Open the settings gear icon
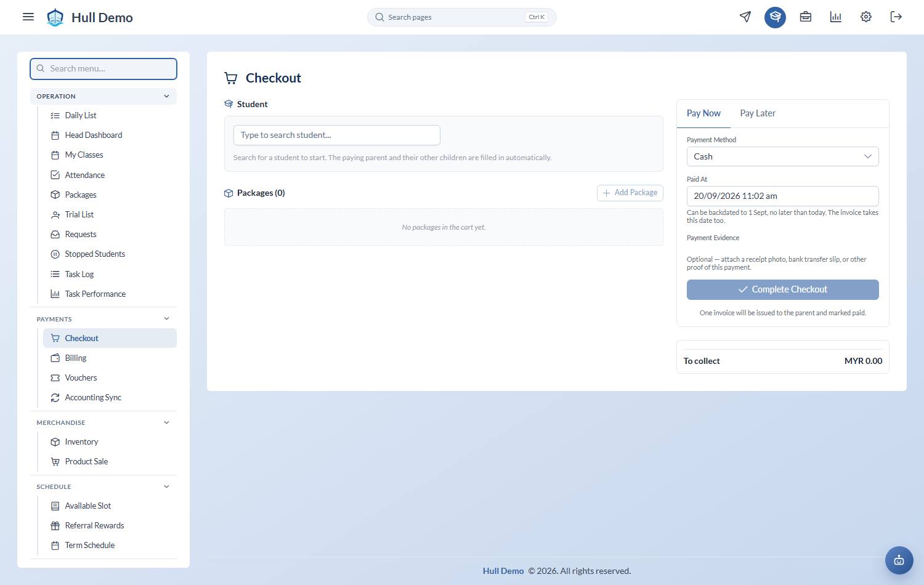This screenshot has height=585, width=924. [865, 17]
